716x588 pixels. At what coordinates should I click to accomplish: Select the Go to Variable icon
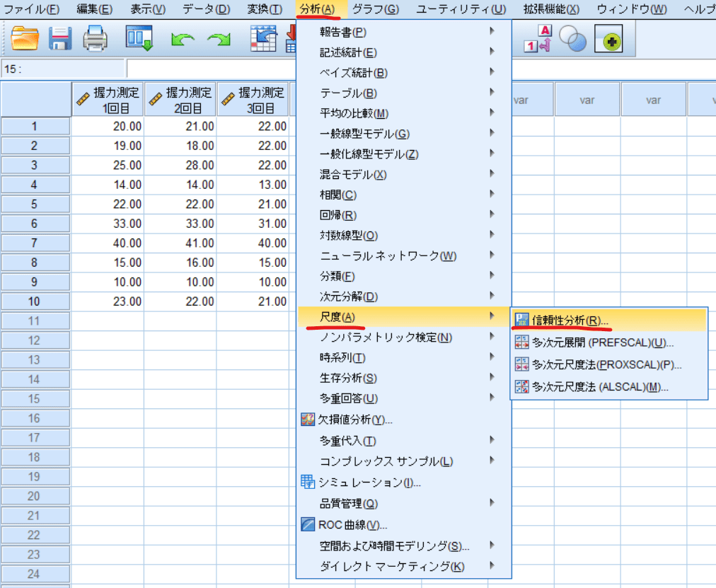(290, 40)
